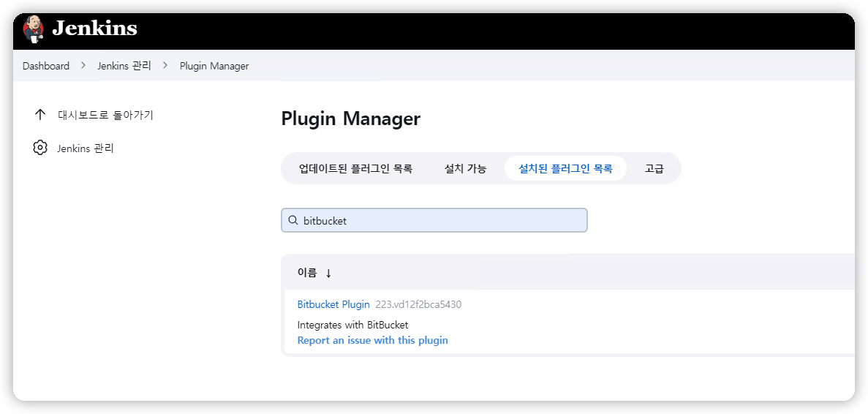Select the 설치된 플러그인 목록 tab
Viewport: 868px width, 414px height.
pos(565,169)
